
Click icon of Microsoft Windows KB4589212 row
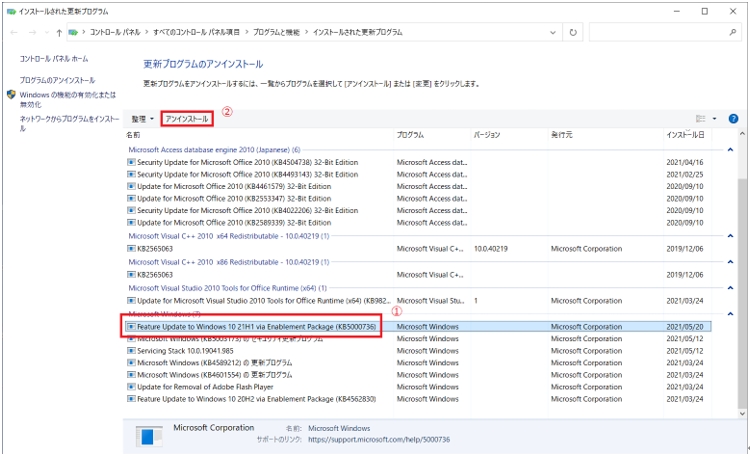point(131,363)
